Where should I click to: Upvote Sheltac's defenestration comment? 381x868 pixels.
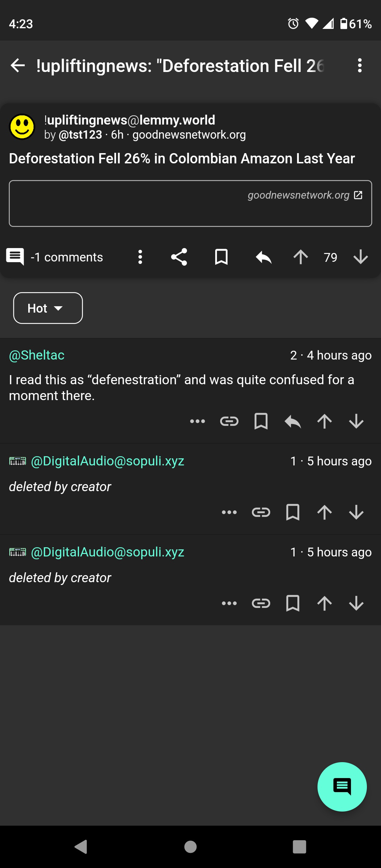pyautogui.click(x=325, y=421)
